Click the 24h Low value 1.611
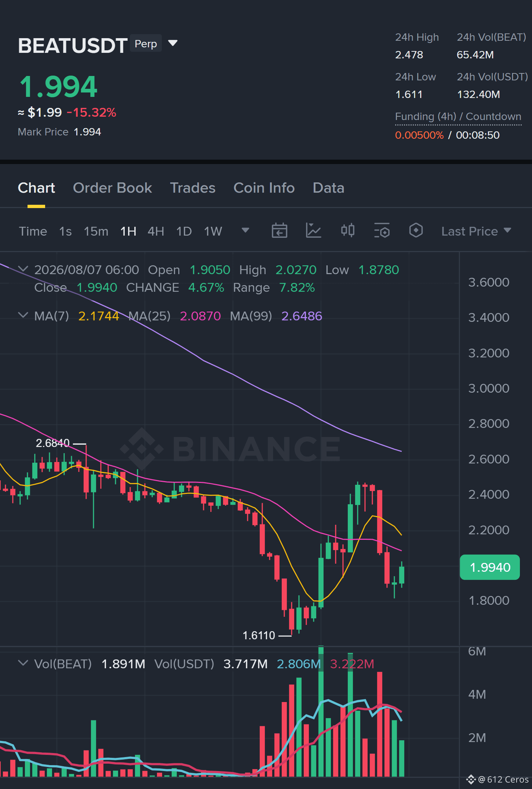532x789 pixels. (x=409, y=94)
